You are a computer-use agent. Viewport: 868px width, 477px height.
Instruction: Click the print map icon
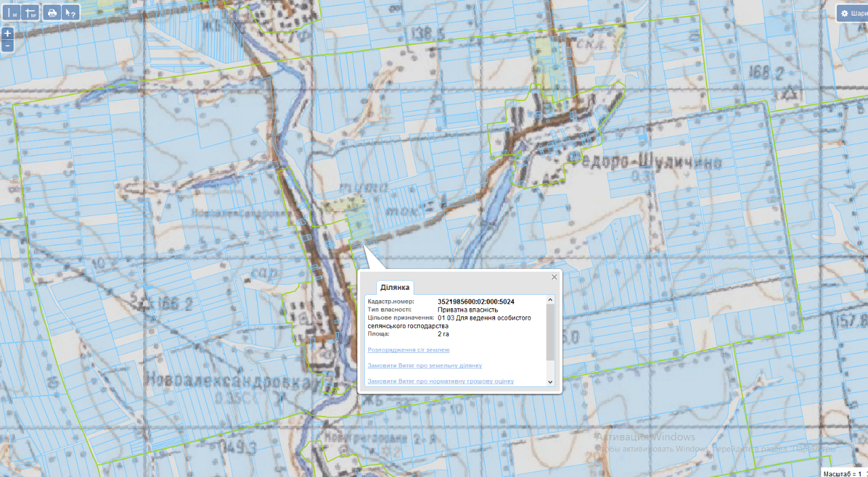(x=52, y=13)
